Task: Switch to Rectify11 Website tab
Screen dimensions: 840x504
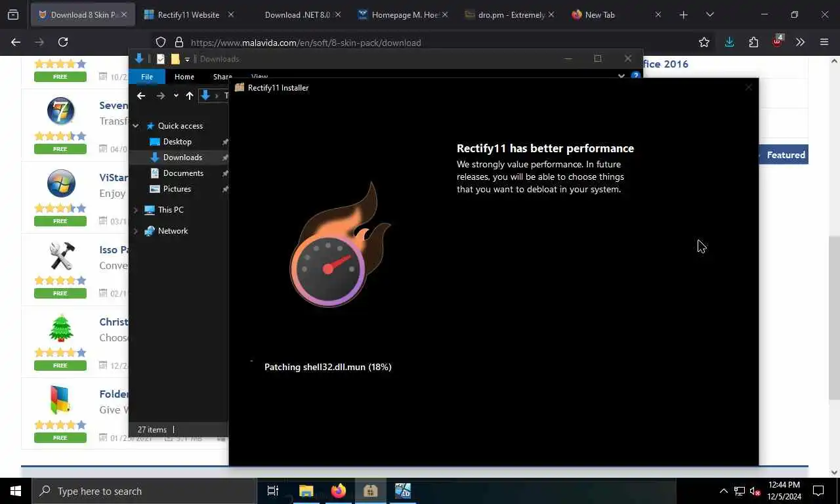Action: [x=188, y=14]
